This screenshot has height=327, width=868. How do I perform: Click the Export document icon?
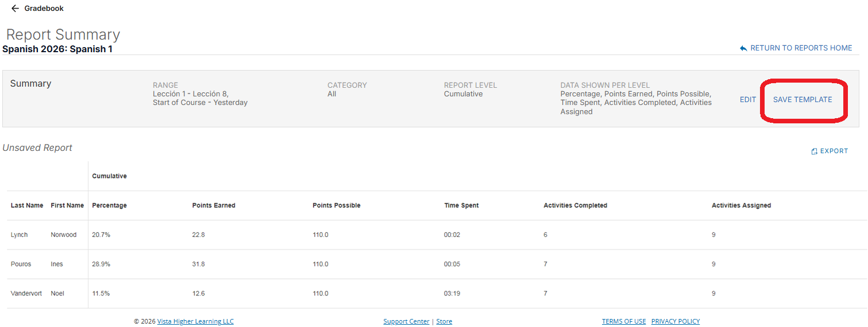tap(814, 151)
